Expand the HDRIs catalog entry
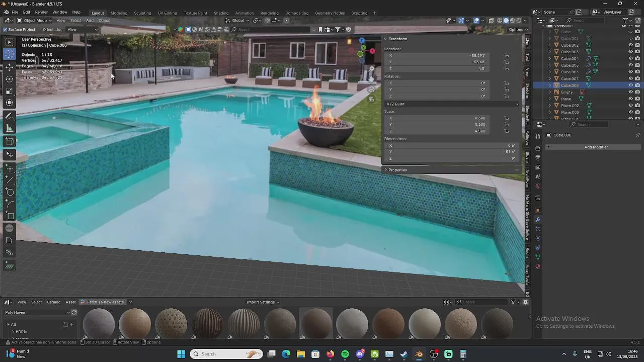Viewport: 644px width, 362px height. coord(13,332)
